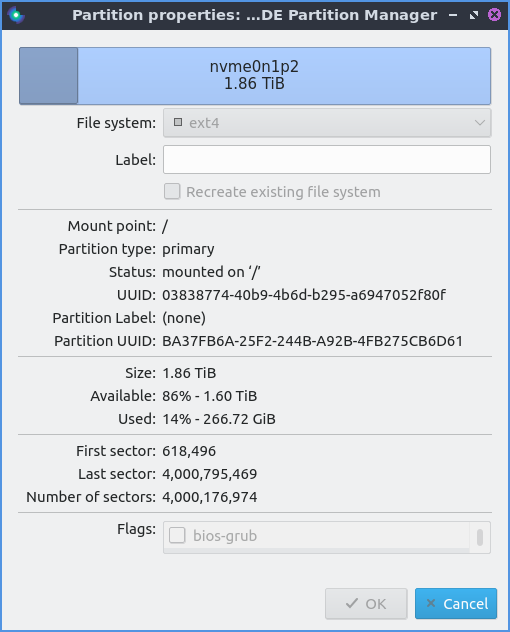Click the X icon on Cancel button
This screenshot has width=510, height=632.
(x=431, y=603)
